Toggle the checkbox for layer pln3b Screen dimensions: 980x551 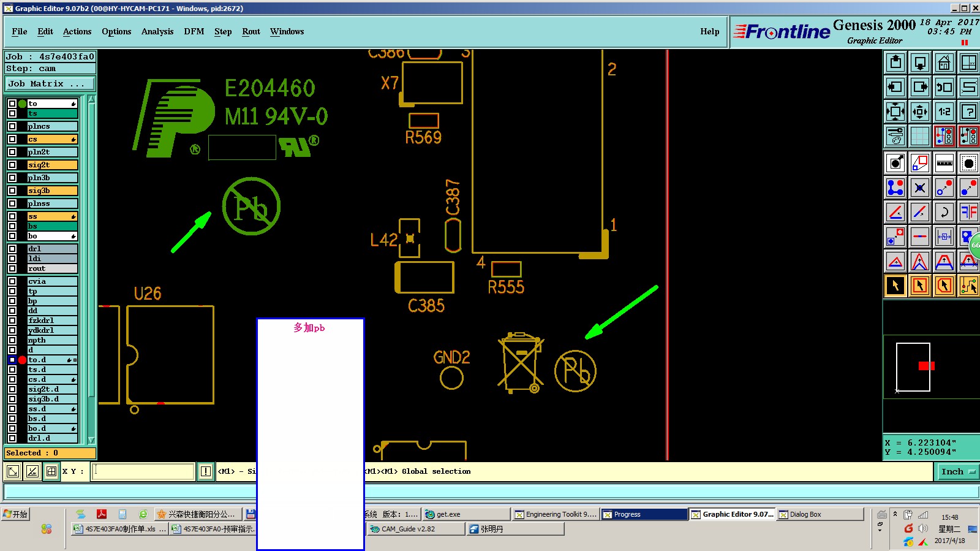coord(12,178)
